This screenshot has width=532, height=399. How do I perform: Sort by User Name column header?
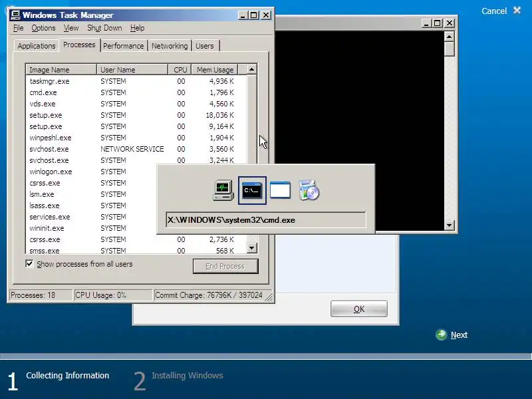point(132,70)
